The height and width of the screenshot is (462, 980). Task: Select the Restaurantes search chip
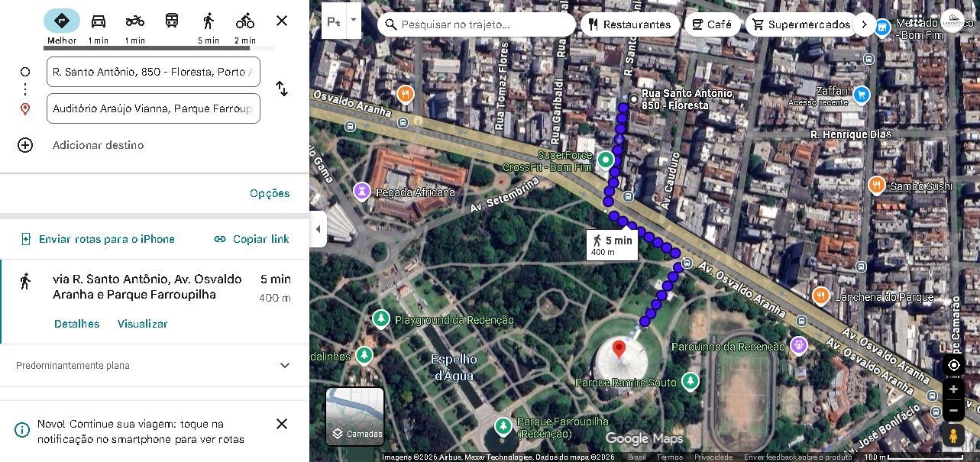[x=630, y=24]
